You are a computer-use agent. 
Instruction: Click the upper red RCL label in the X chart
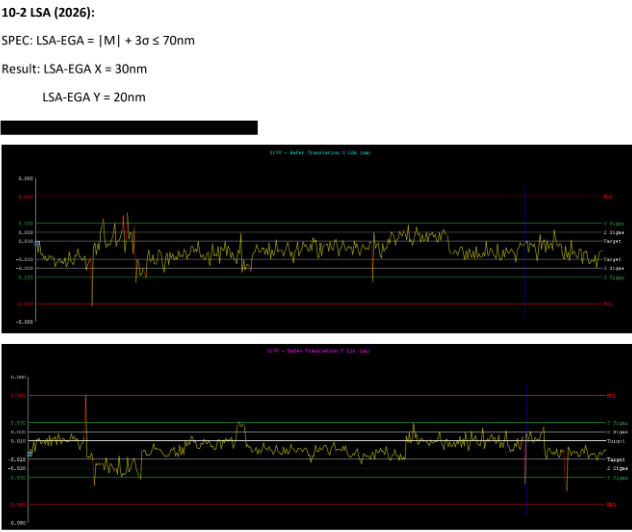607,197
